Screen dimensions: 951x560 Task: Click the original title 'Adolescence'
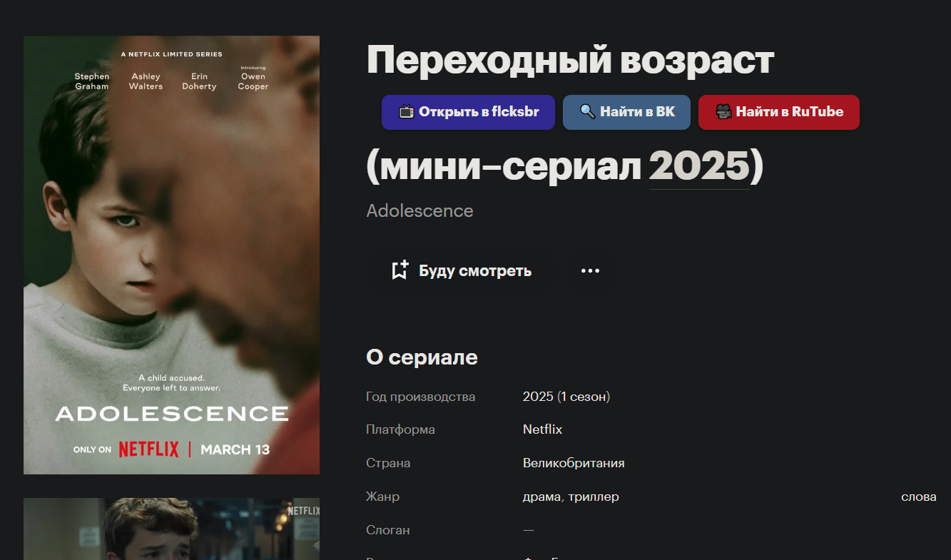419,211
